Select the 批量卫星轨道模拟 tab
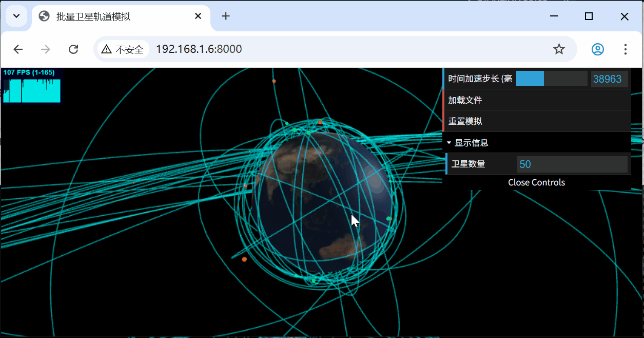 [121, 17]
